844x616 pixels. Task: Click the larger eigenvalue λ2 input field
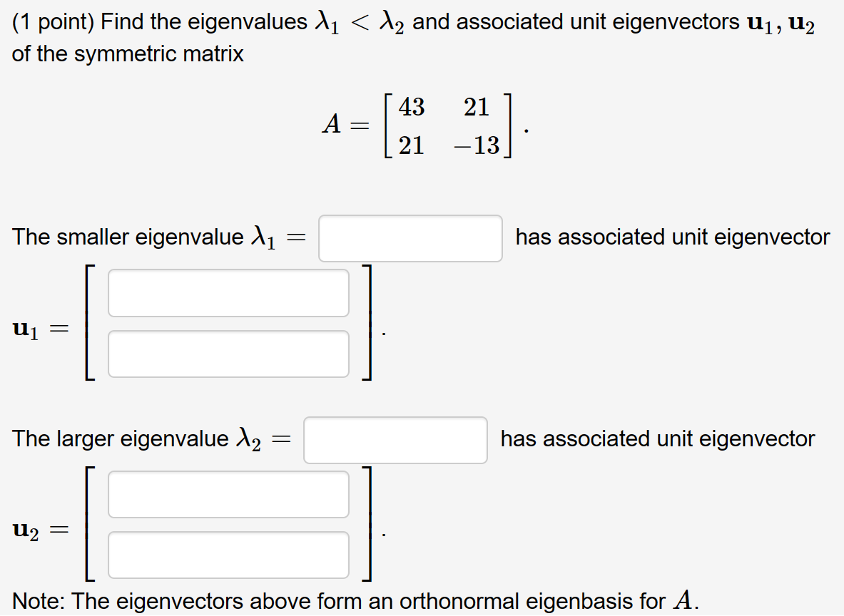click(x=395, y=440)
